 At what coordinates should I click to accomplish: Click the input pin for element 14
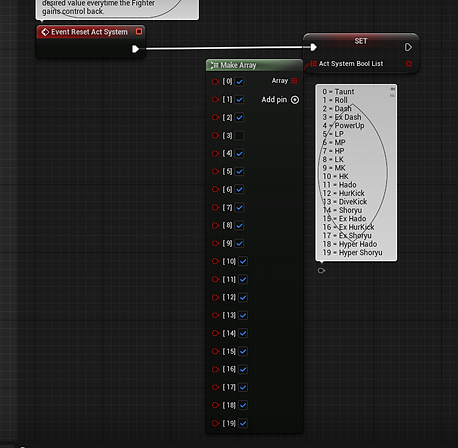point(215,333)
